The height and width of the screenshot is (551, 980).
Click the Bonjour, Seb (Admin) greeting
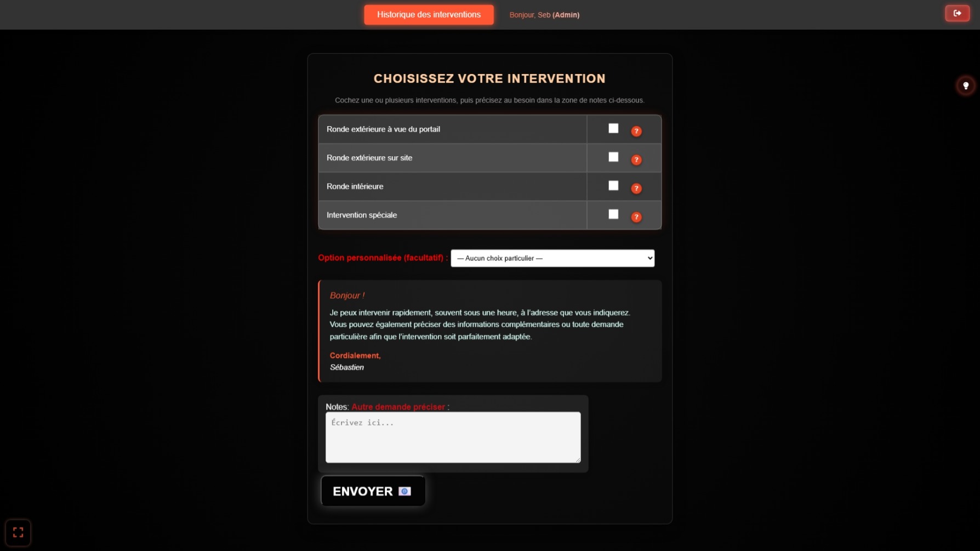pyautogui.click(x=544, y=15)
